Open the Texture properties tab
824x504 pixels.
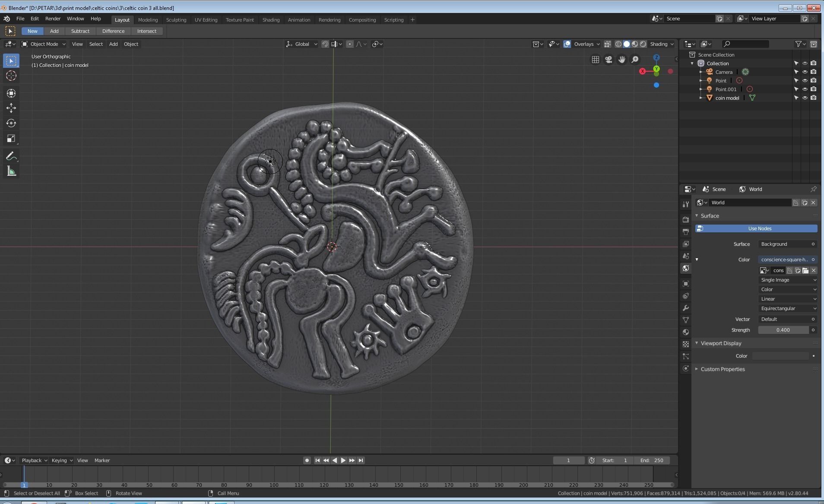686,344
